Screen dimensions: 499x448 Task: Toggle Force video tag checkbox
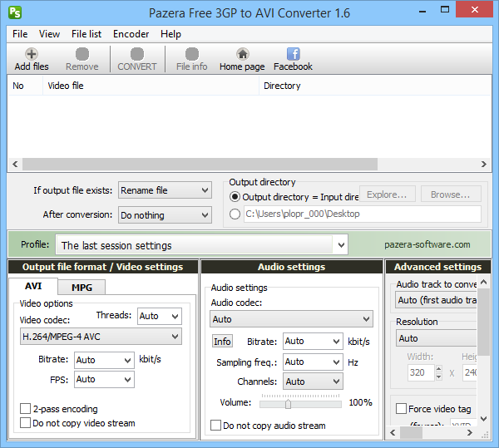401,409
